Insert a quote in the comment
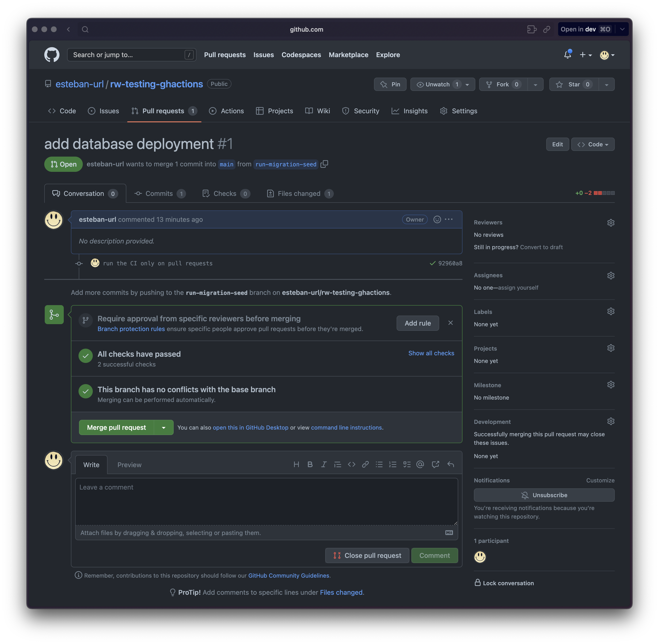The height and width of the screenshot is (644, 659). tap(337, 464)
